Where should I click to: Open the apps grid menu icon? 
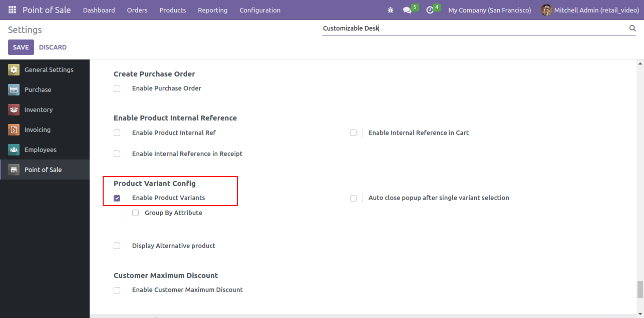12,10
